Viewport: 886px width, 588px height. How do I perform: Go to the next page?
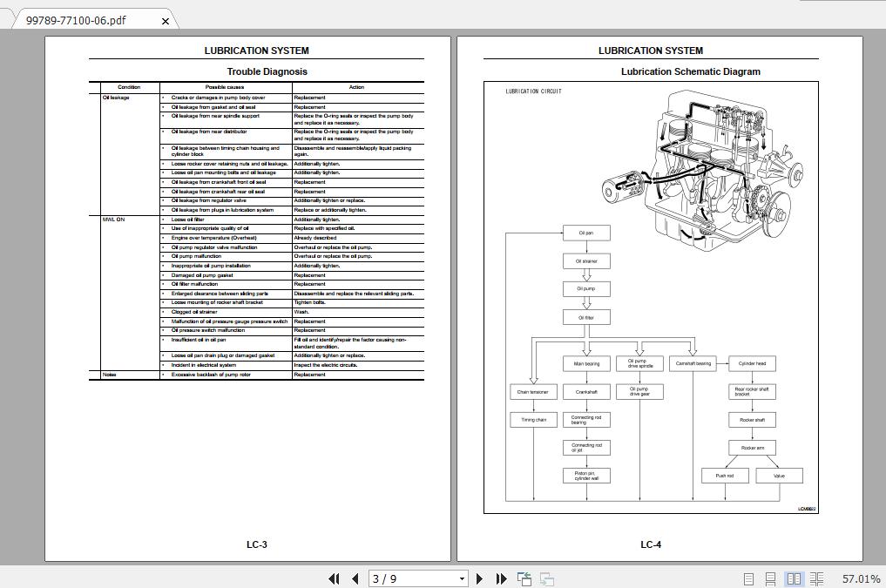click(x=479, y=578)
